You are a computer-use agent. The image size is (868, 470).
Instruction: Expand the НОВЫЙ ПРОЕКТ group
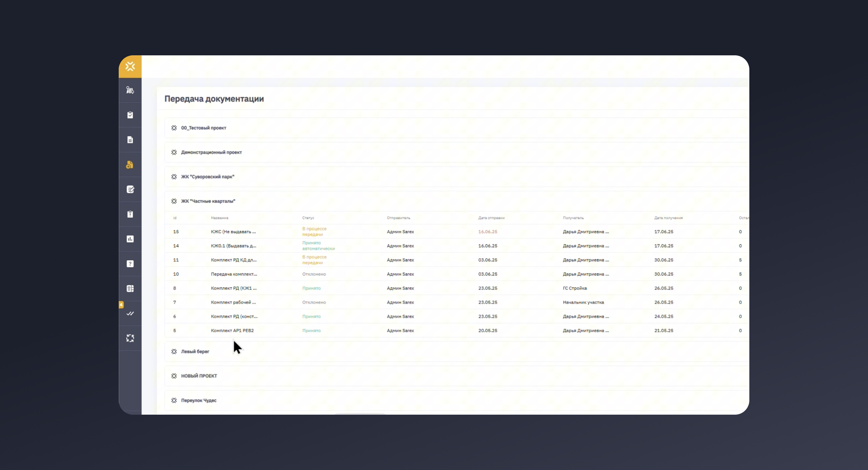[199, 376]
